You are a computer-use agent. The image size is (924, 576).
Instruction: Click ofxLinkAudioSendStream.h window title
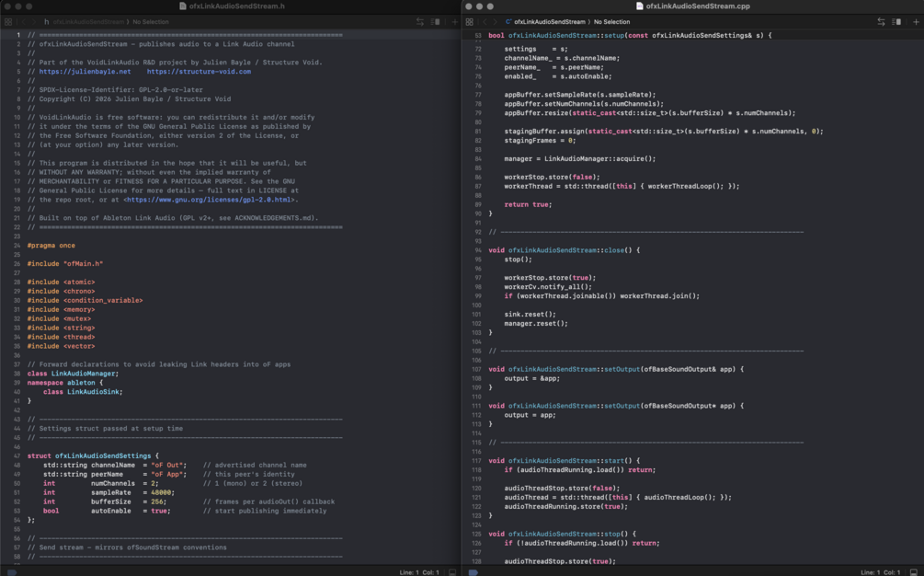237,6
